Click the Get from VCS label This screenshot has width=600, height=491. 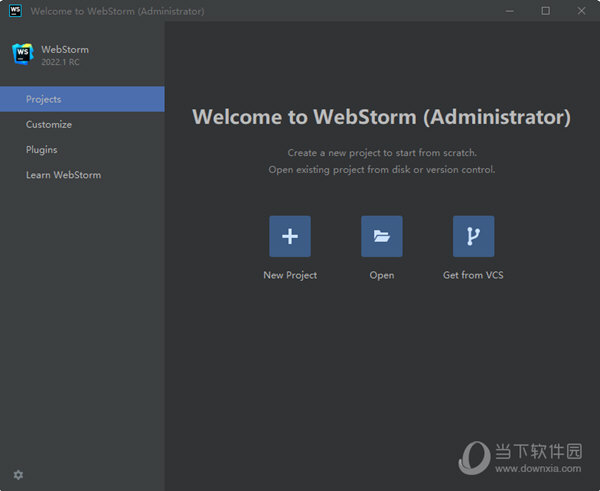[x=473, y=275]
